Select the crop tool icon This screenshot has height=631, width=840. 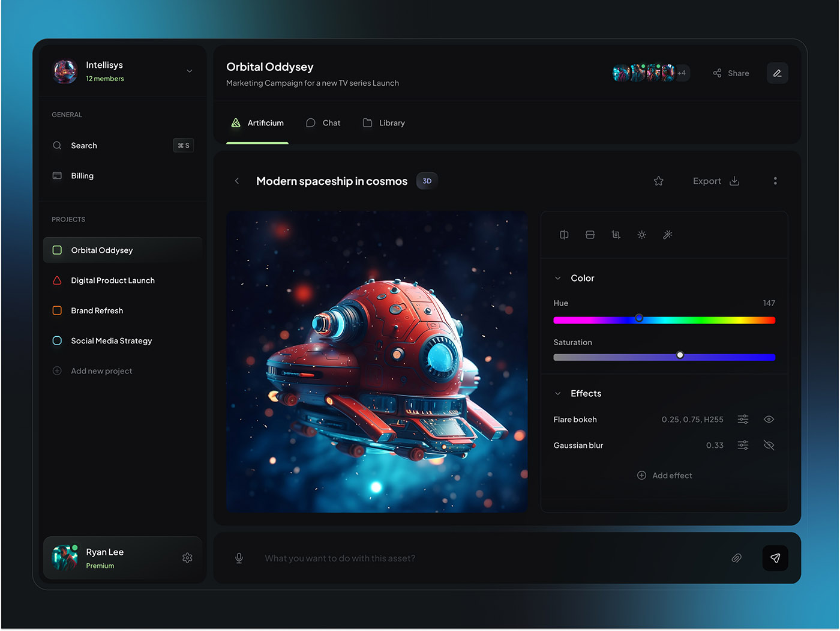[x=616, y=235]
